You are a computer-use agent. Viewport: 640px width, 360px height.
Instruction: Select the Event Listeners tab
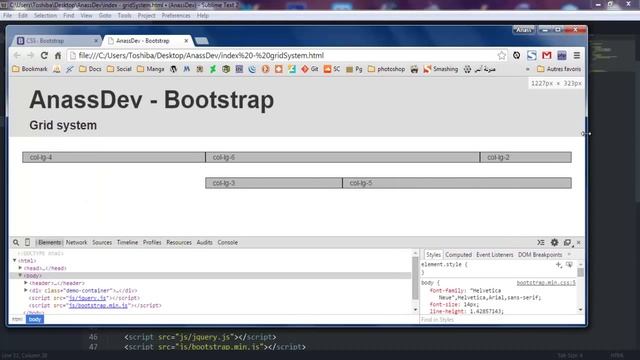pos(495,255)
